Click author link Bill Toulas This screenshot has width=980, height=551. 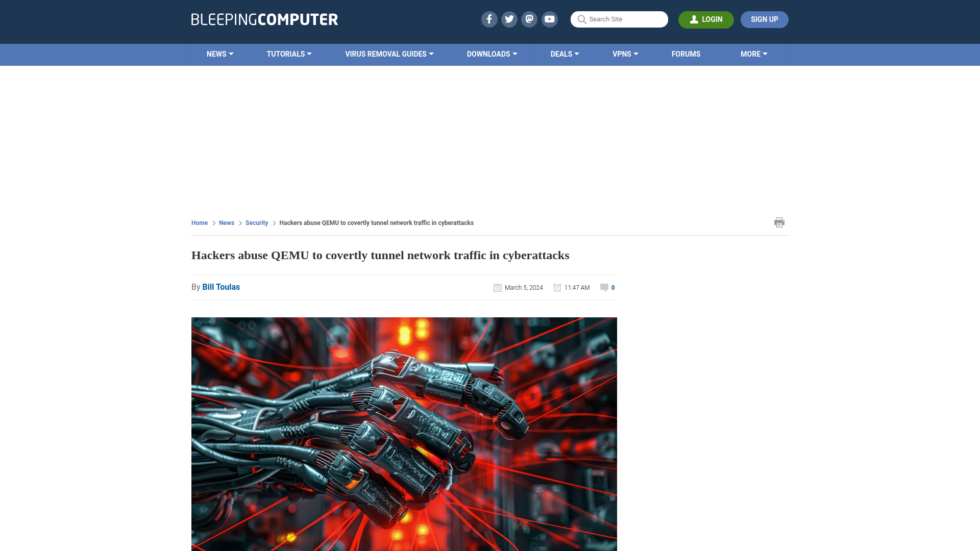(221, 287)
